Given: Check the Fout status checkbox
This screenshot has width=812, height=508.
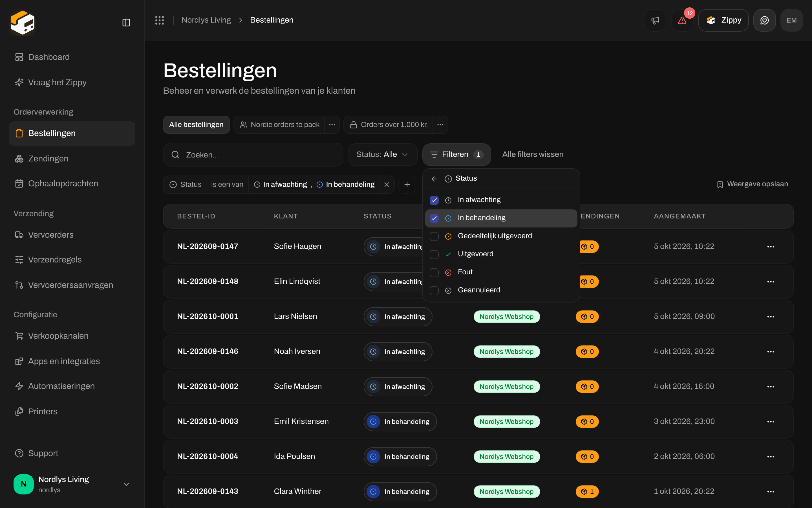Looking at the screenshot, I should coord(434,272).
